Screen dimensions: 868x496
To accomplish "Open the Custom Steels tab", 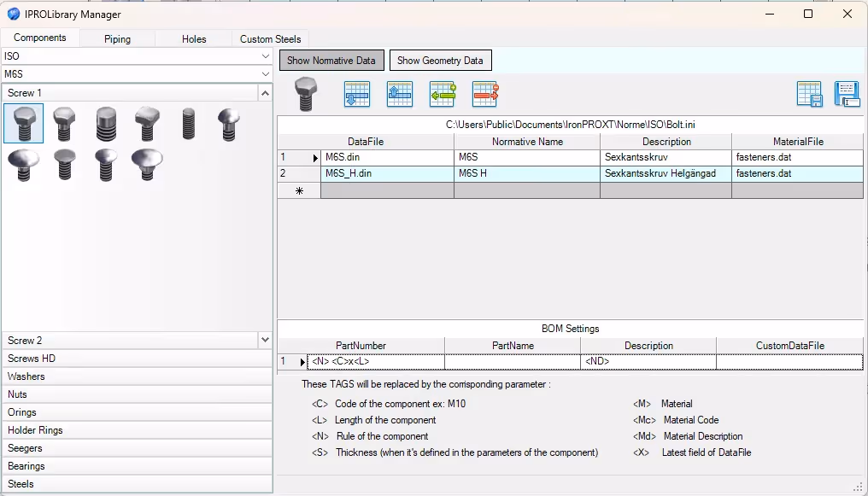I will click(270, 39).
